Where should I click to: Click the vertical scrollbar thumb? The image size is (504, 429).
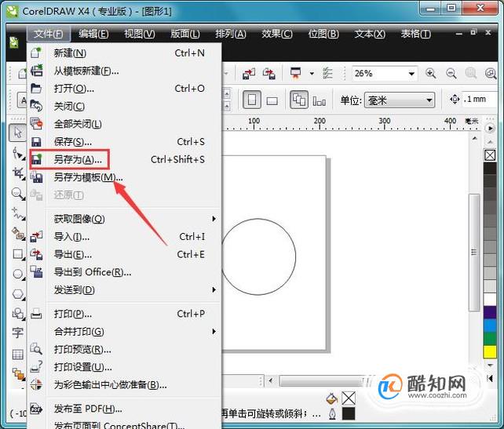(x=474, y=253)
